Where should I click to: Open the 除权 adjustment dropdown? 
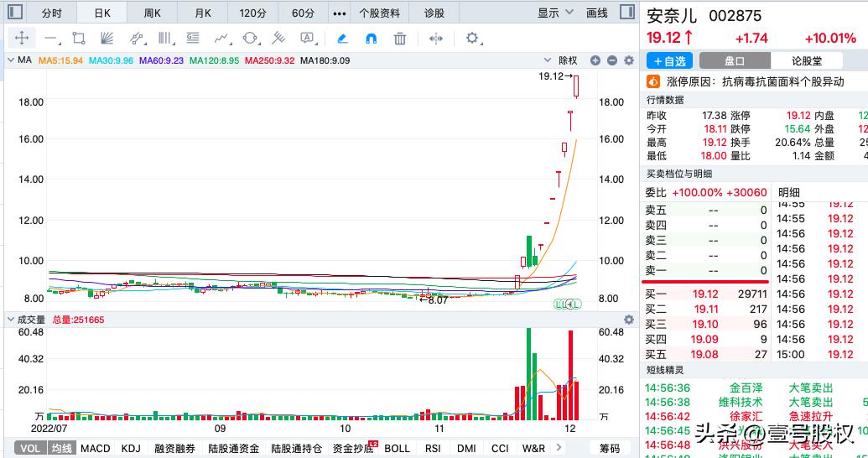[x=568, y=60]
